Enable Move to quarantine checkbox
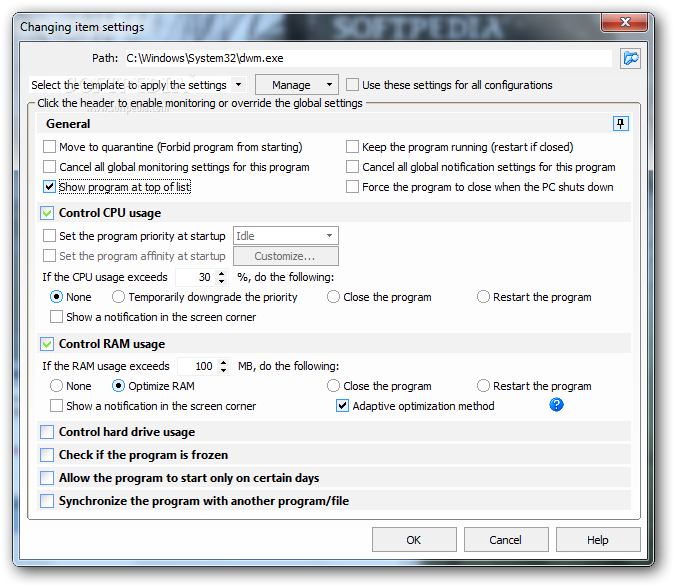675x587 pixels. pos(50,147)
